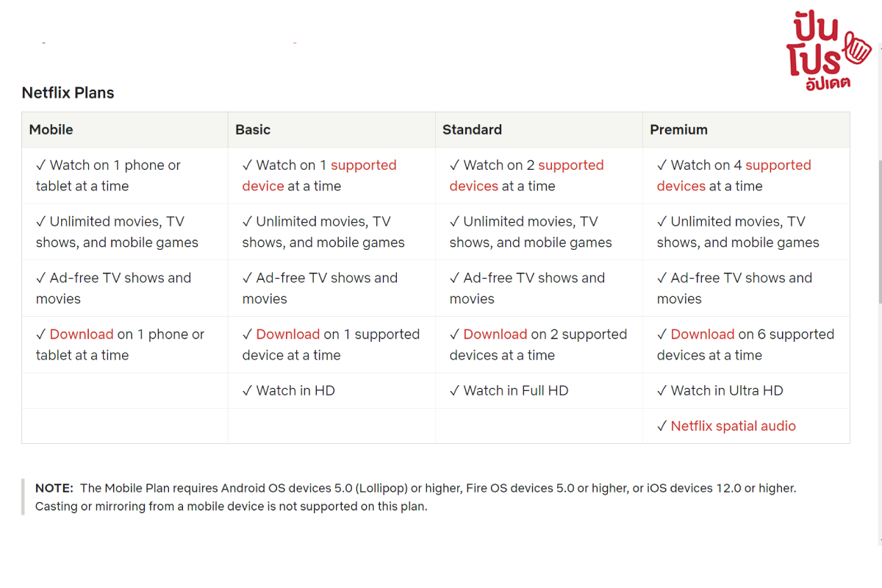Viewport: 882px width, 588px height.
Task: Select the Mobile column header
Action: (125, 129)
